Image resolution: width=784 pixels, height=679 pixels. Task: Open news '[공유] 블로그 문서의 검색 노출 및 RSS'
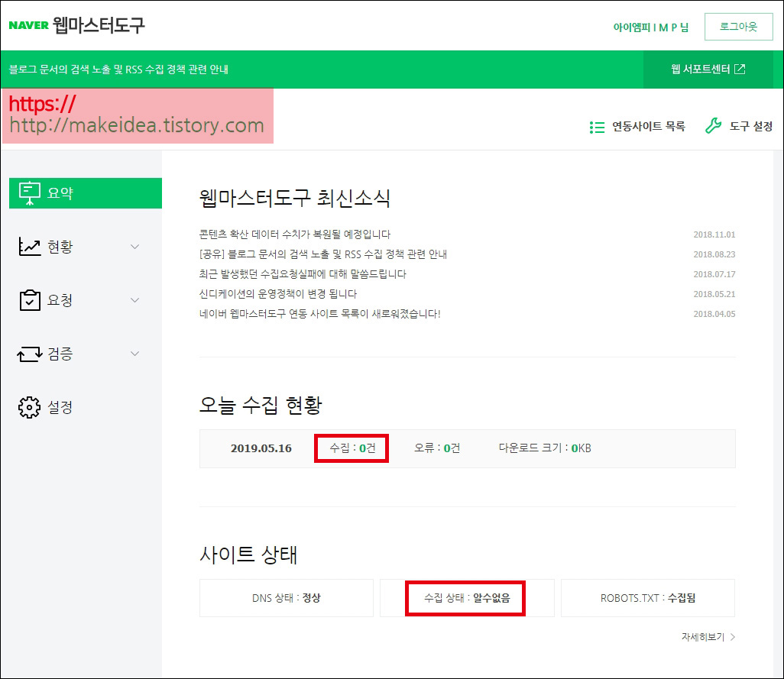tap(323, 254)
